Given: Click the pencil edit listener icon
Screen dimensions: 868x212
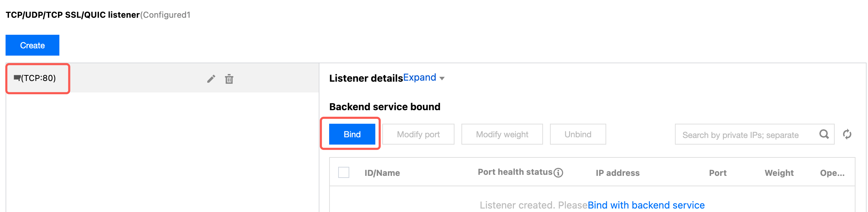Looking at the screenshot, I should point(211,79).
